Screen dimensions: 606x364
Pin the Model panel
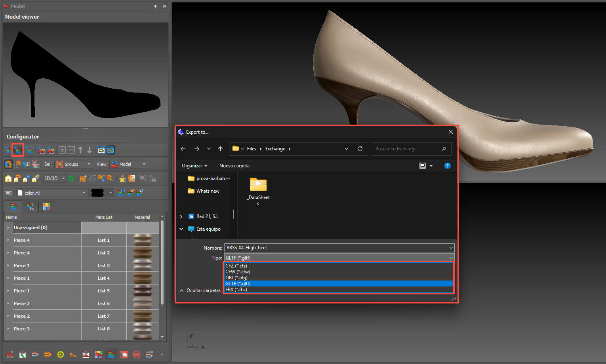[155, 6]
